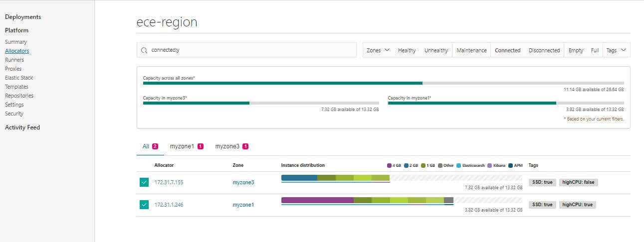The width and height of the screenshot is (644, 242).
Task: Click the myzone3 tab count badge
Action: coord(245,146)
